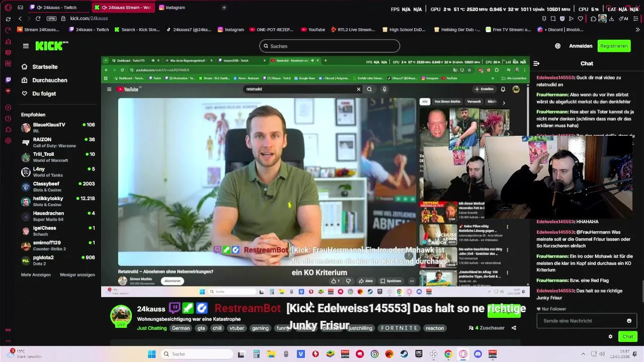Open hstikkytokky channel in recommendations
The height and width of the screenshot is (362, 644).
tap(58, 202)
